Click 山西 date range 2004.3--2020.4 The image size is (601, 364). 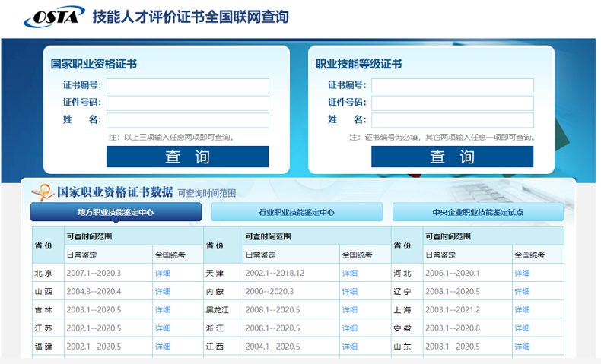tap(94, 291)
